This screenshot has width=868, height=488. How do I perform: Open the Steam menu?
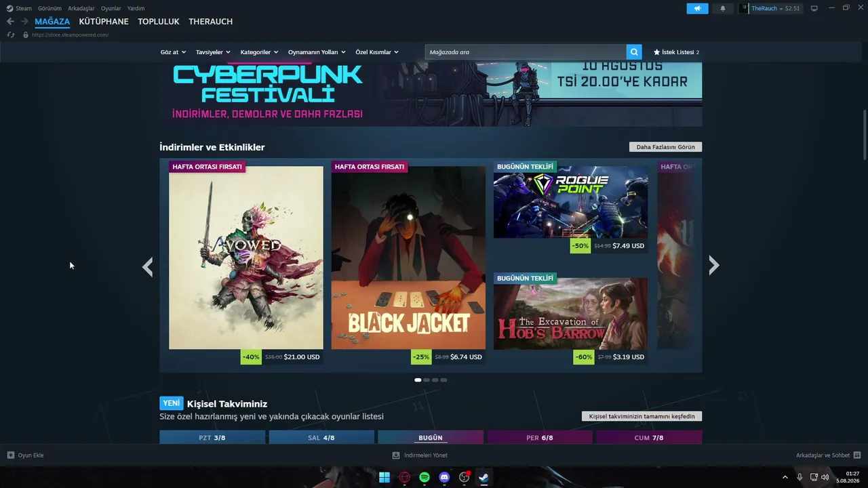coord(24,8)
